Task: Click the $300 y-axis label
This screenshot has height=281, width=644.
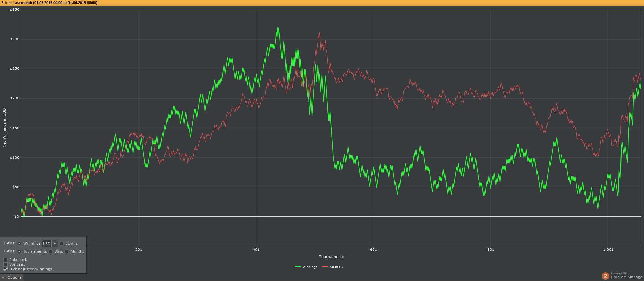Action: [15, 39]
